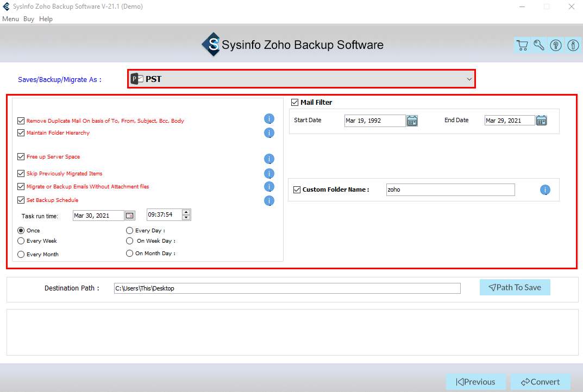Click the Custom Folder Name field zoho

pos(450,189)
